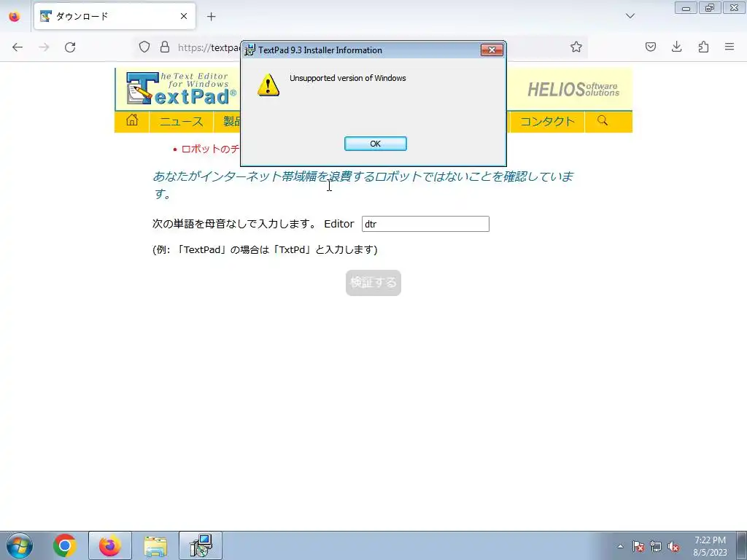Screen dimensions: 747x560
Task: Click the Editor answer input field
Action: tap(425, 224)
